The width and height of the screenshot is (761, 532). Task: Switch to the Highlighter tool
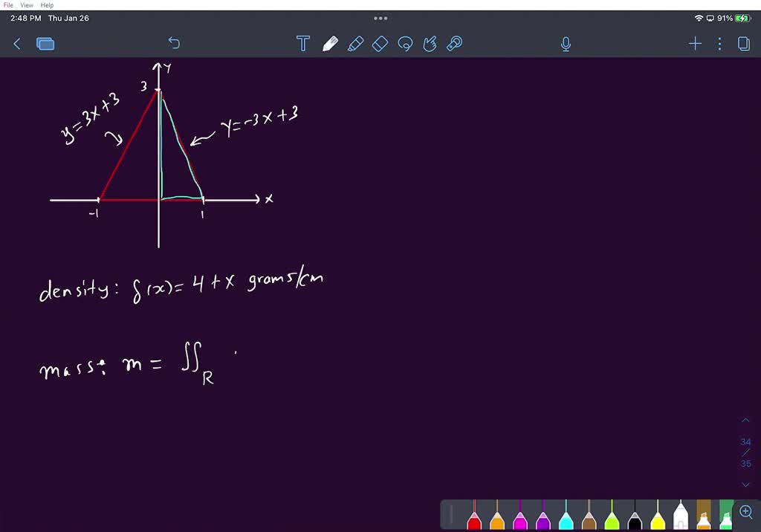tap(355, 44)
